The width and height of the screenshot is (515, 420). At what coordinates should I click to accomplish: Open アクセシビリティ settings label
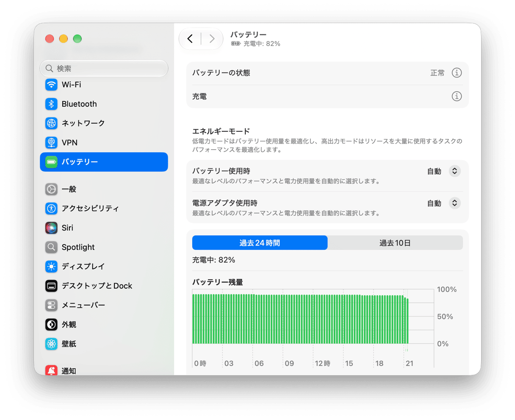[90, 208]
